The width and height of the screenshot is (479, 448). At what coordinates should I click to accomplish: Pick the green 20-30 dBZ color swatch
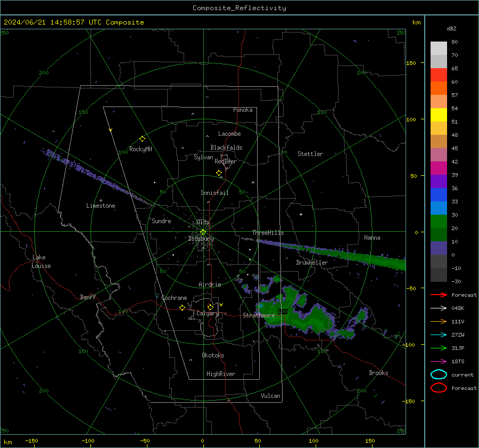[439, 222]
